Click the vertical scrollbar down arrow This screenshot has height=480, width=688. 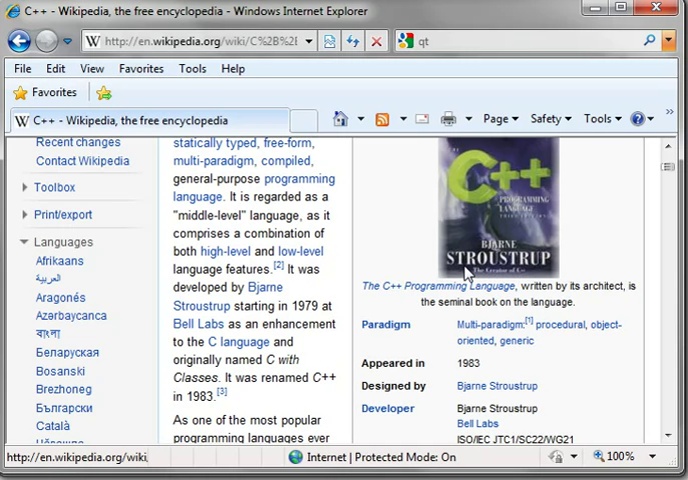point(668,435)
